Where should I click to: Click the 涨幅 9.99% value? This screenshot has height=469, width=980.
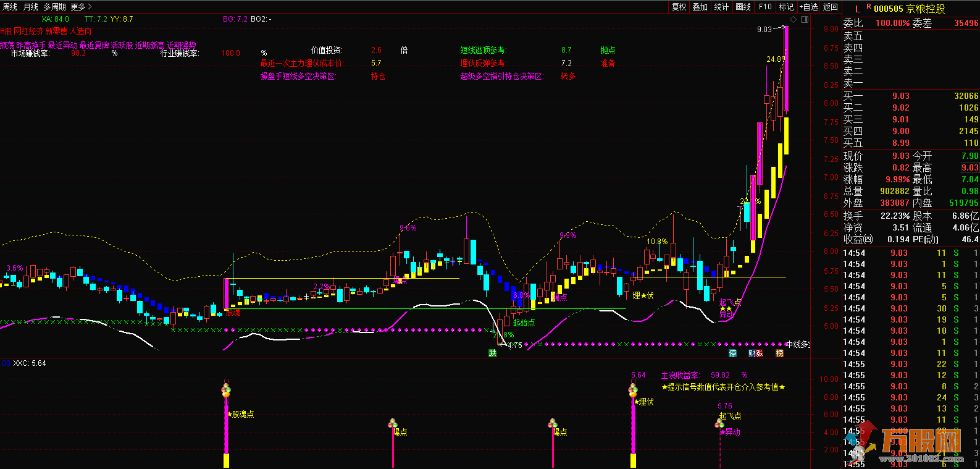pyautogui.click(x=898, y=180)
